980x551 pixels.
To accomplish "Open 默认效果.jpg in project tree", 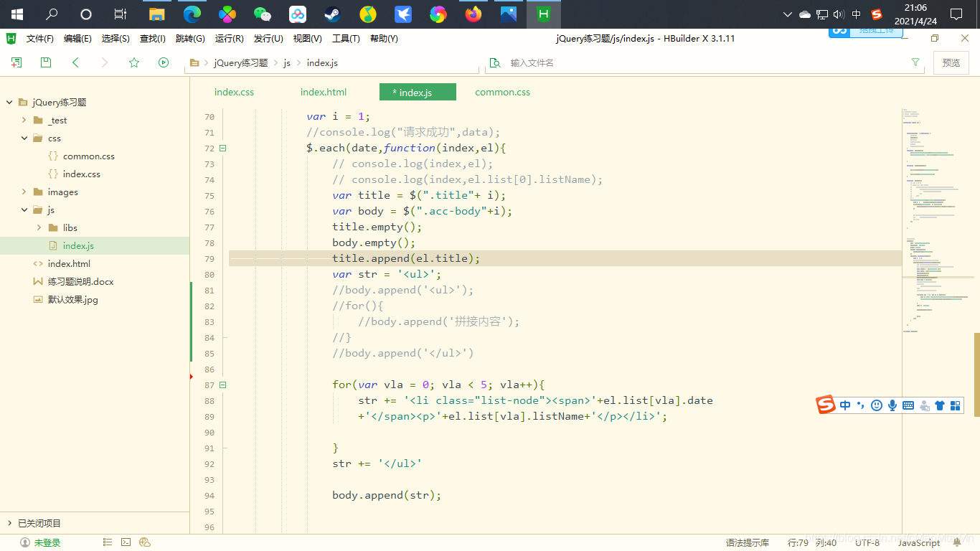I will [72, 300].
